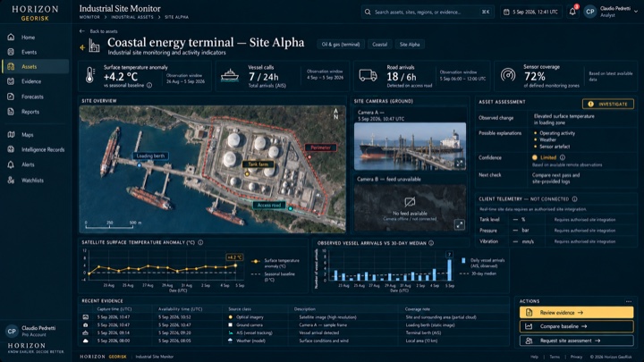Click the road arrivals truck icon
644x362 pixels.
(368, 75)
